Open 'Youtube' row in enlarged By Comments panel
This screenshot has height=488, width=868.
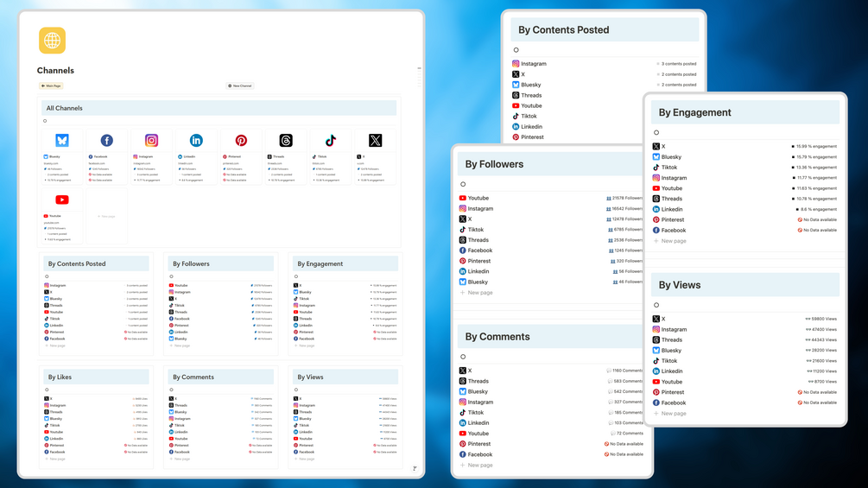tap(551, 434)
